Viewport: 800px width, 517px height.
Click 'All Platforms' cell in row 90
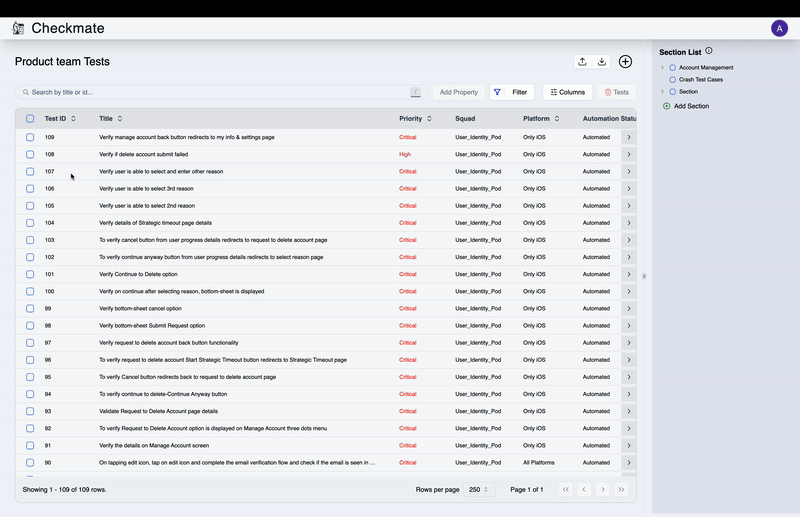pyautogui.click(x=538, y=462)
